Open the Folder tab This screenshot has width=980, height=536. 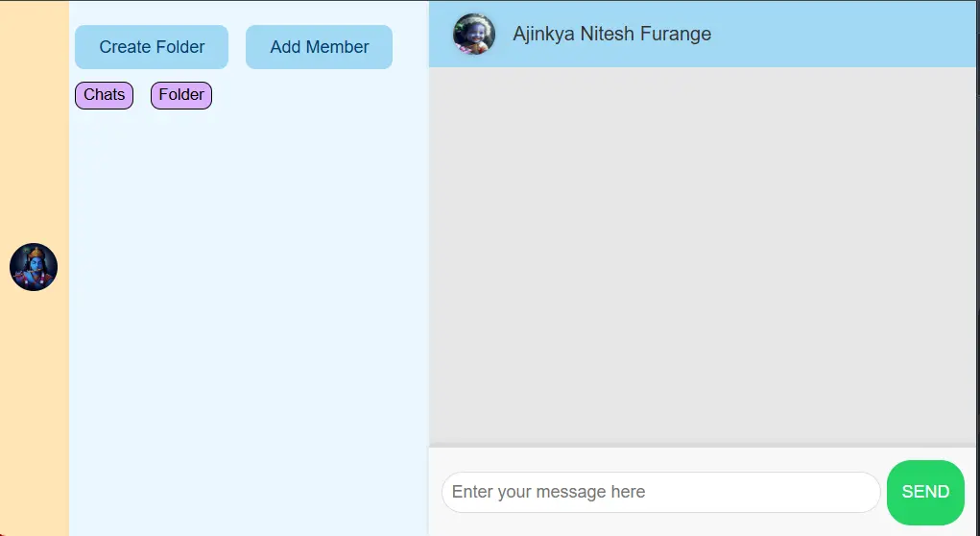coord(181,95)
